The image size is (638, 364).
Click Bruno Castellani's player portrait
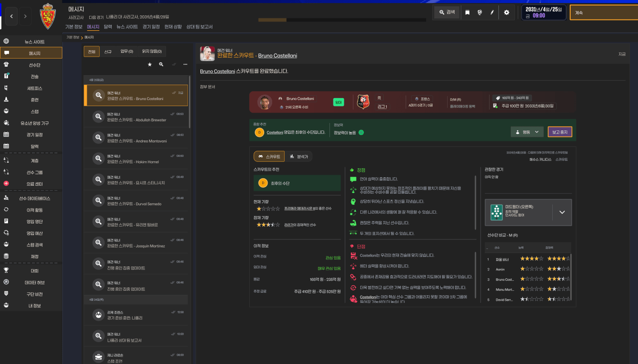pyautogui.click(x=265, y=102)
